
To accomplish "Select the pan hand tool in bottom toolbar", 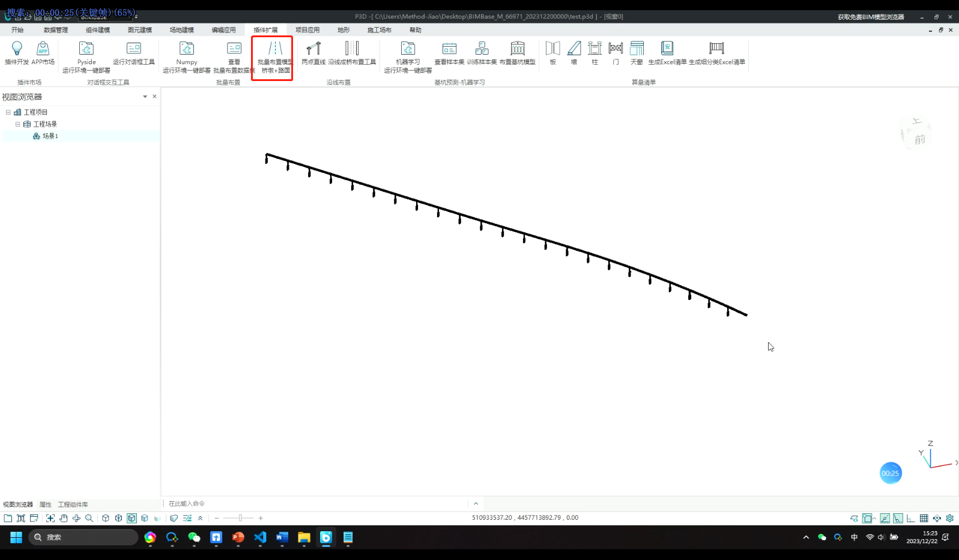I will (x=63, y=518).
